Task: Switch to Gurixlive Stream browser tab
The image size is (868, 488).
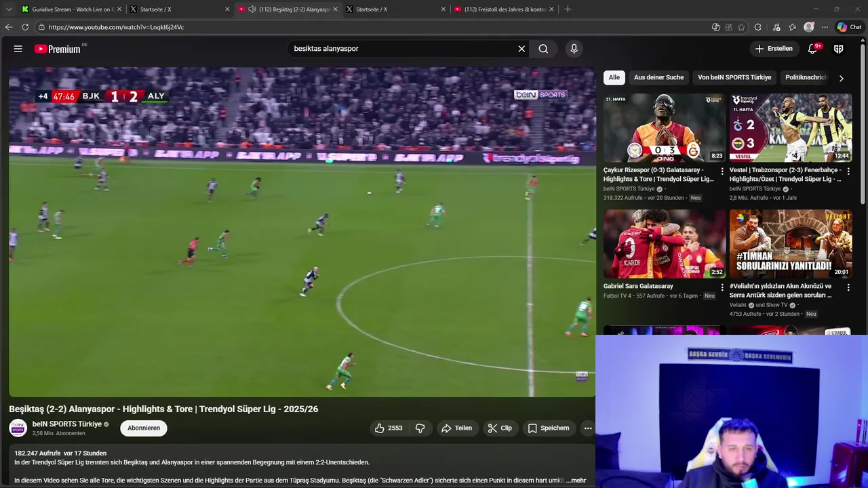Action: (x=70, y=9)
